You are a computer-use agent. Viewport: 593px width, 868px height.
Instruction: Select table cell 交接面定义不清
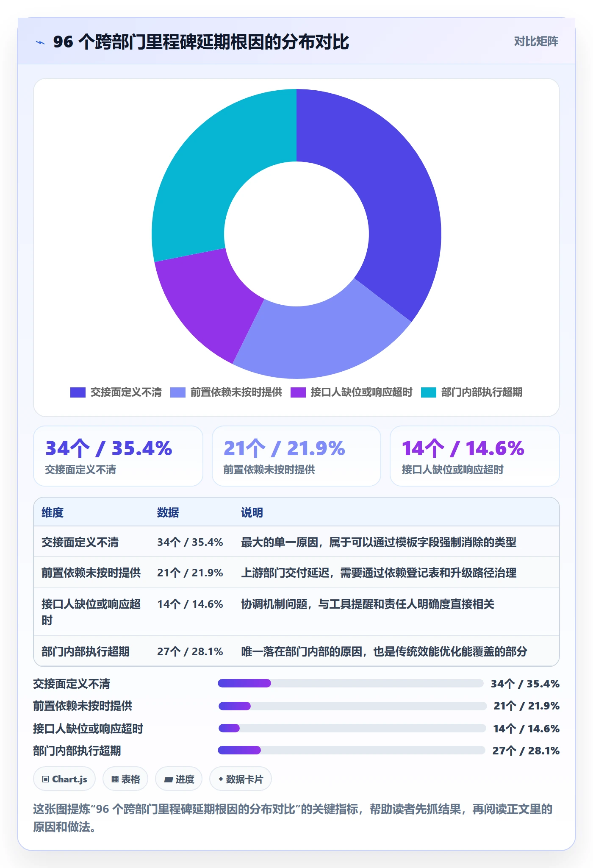click(80, 542)
